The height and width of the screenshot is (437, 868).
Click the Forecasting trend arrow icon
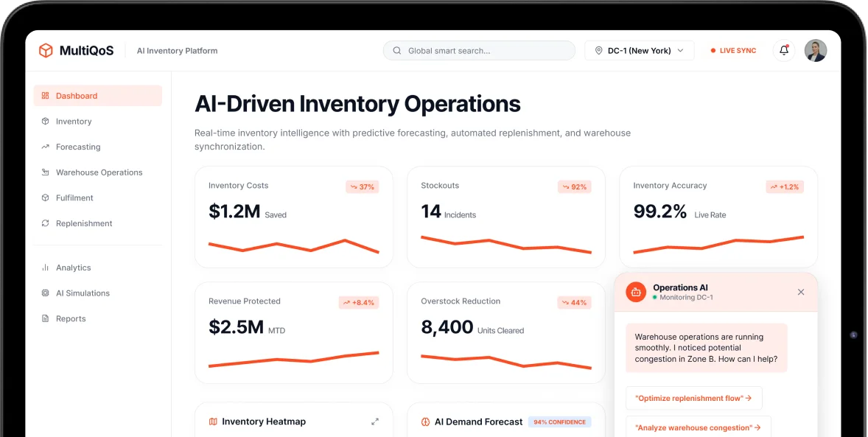click(x=46, y=147)
